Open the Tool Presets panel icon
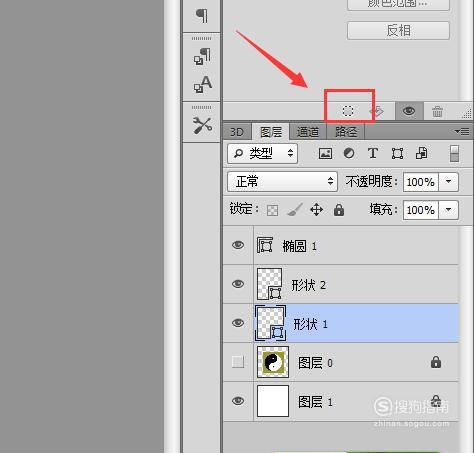 click(202, 126)
